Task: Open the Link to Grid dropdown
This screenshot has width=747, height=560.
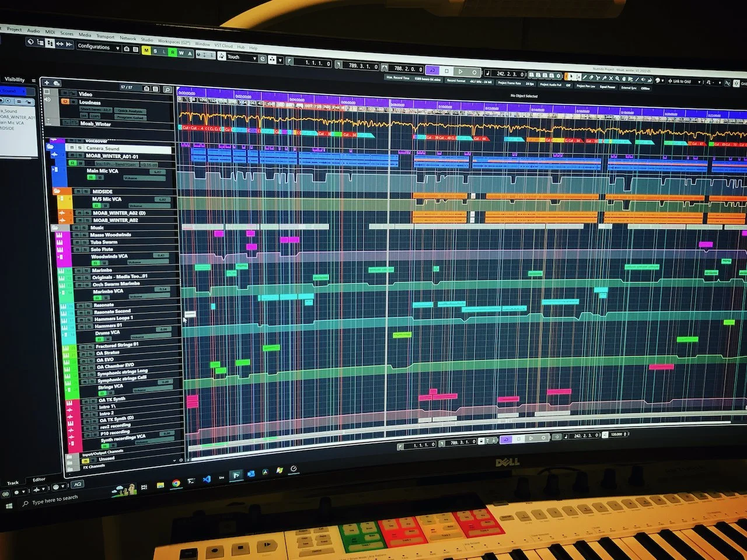Action: [x=699, y=81]
